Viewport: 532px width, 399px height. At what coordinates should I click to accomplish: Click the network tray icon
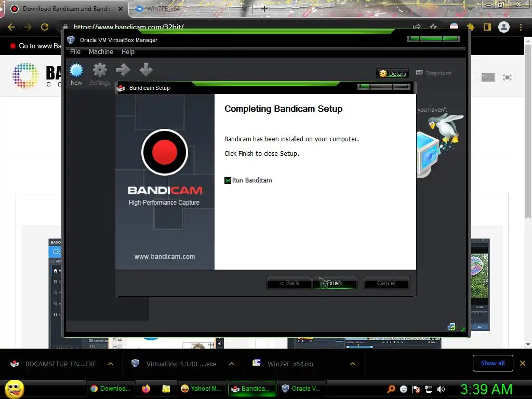click(429, 389)
